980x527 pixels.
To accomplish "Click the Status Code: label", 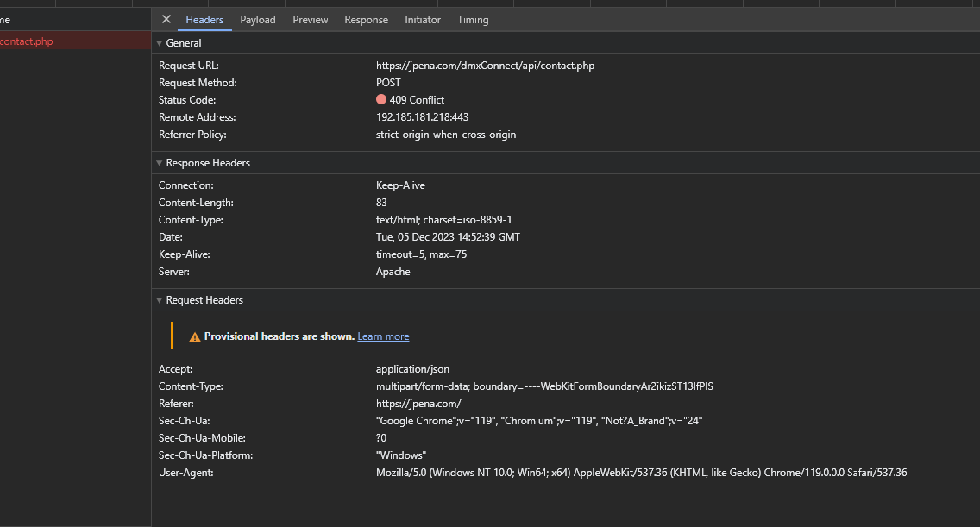I will click(187, 100).
